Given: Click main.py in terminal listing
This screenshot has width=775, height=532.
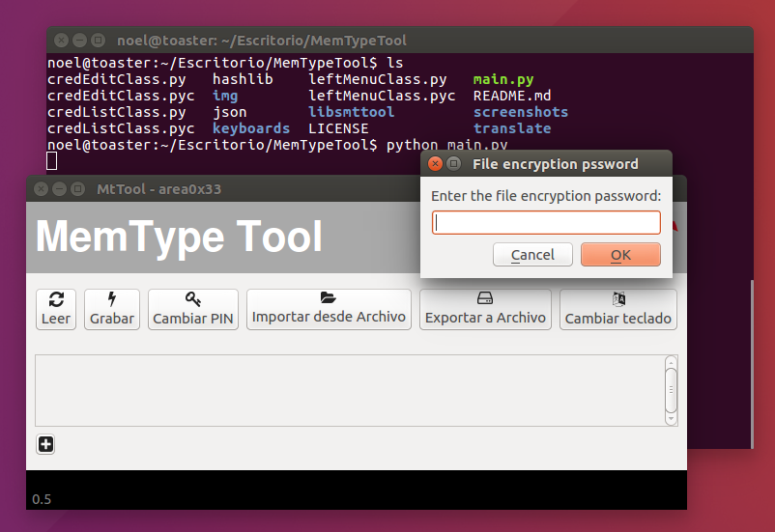Looking at the screenshot, I should (503, 79).
